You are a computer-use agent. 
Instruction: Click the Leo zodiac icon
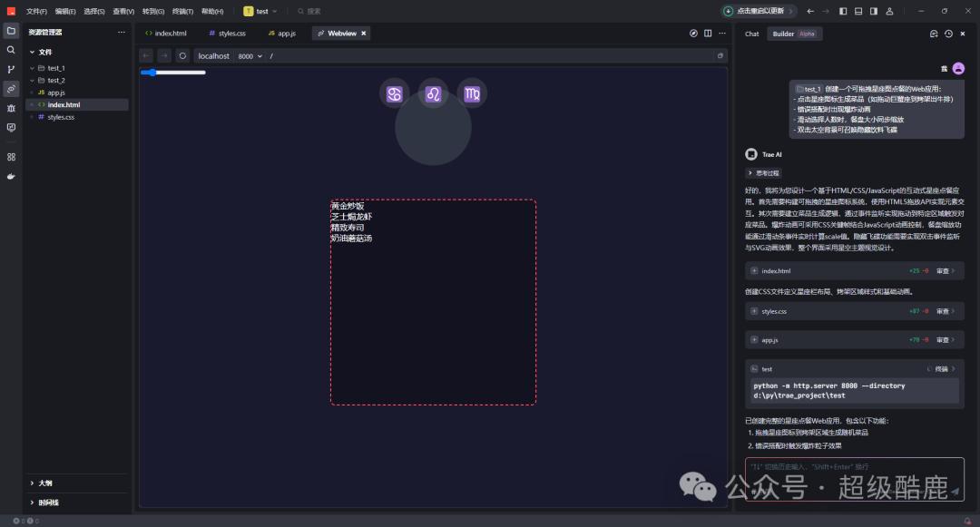coord(434,93)
